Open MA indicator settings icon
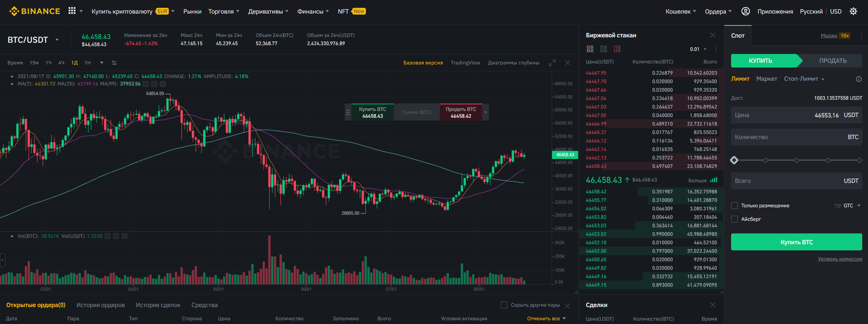Screen dimensions: 868x324 pos(154,84)
